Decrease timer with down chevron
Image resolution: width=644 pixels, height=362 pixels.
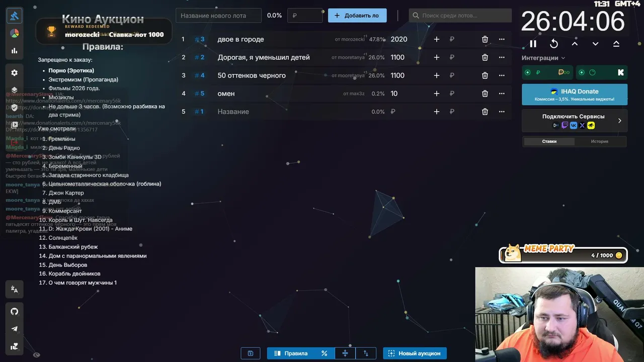(x=595, y=44)
